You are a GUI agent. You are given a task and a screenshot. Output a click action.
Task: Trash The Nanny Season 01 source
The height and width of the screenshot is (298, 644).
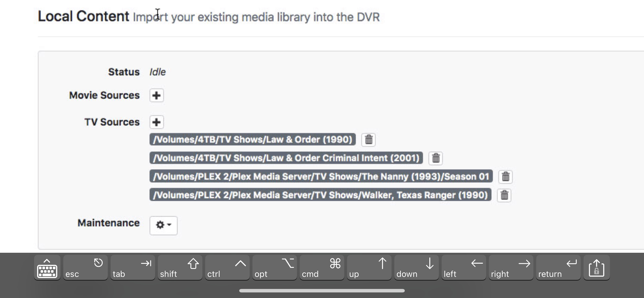(506, 177)
